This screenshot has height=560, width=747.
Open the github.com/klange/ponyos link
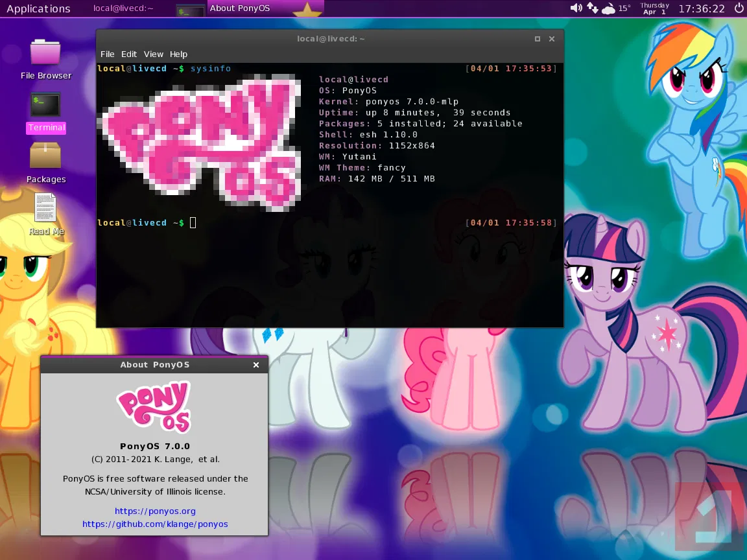[155, 524]
